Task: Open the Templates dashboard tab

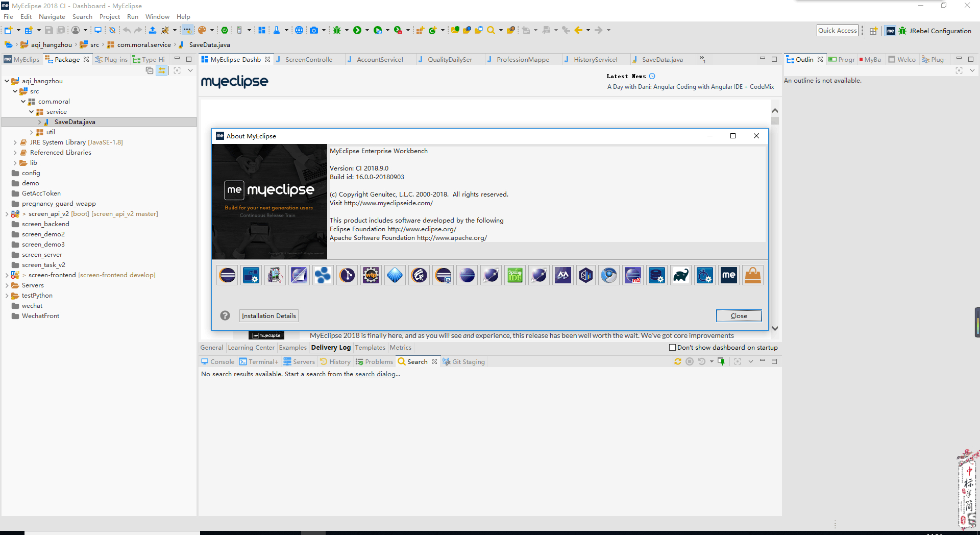Action: point(370,348)
